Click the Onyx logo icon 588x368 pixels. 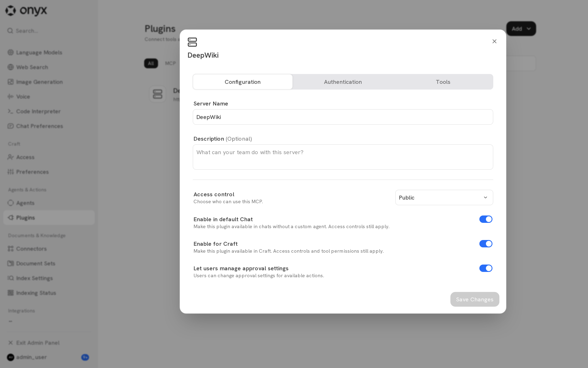pyautogui.click(x=11, y=10)
